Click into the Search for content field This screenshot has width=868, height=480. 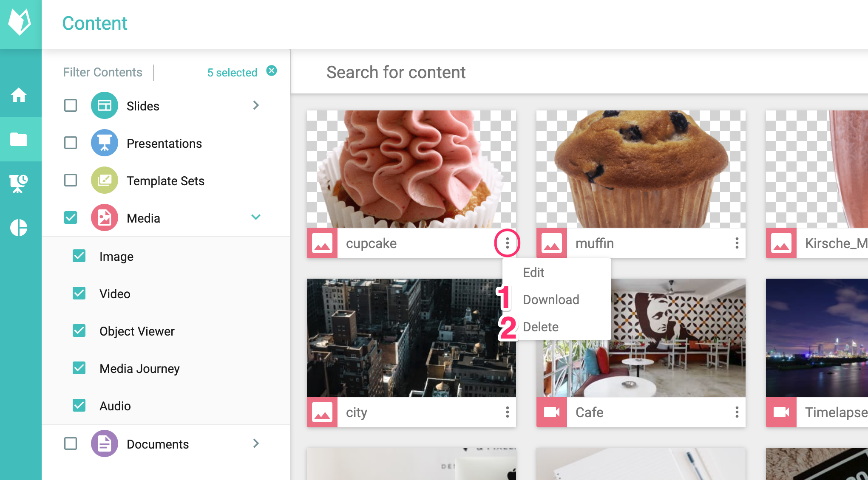pyautogui.click(x=579, y=72)
